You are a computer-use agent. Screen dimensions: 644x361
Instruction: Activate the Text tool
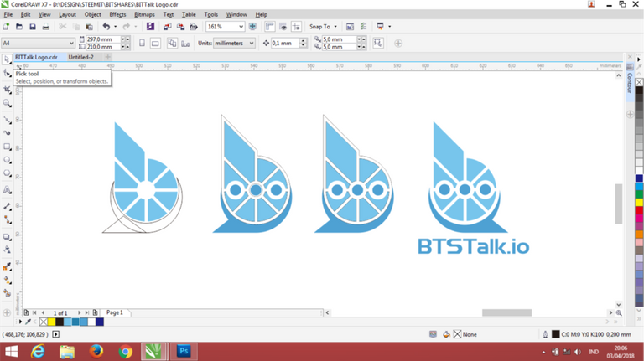pos(8,190)
